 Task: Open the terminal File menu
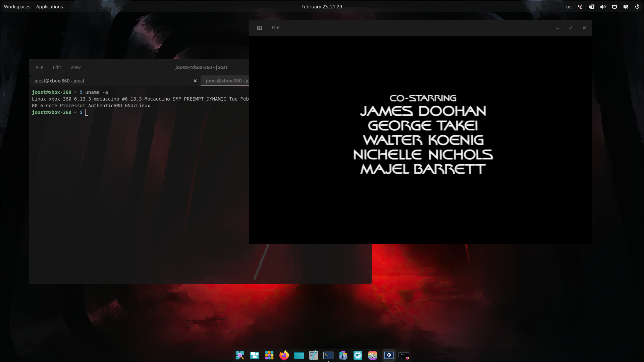click(x=40, y=67)
